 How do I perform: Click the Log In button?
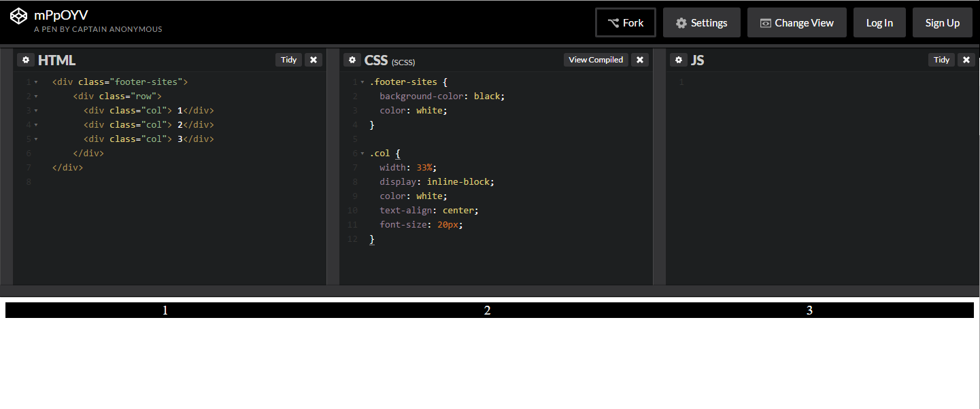(879, 22)
